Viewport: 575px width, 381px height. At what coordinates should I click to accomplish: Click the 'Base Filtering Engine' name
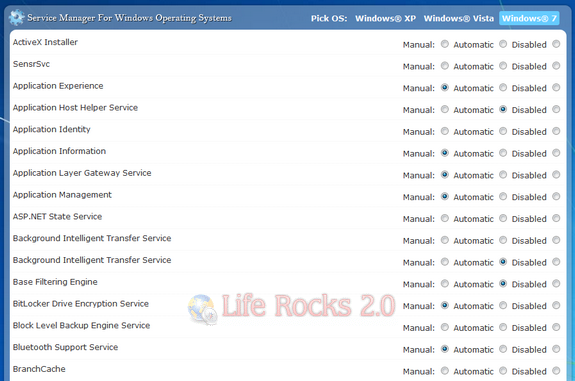coord(55,282)
